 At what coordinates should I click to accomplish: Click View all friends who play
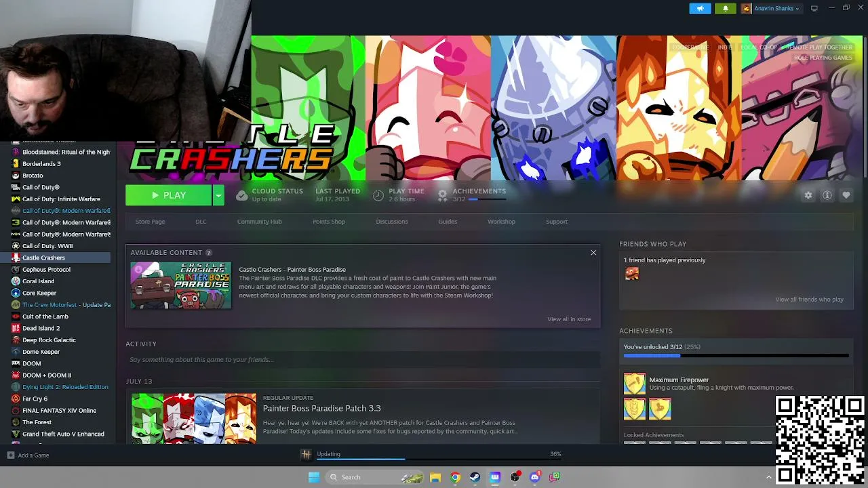(x=810, y=300)
